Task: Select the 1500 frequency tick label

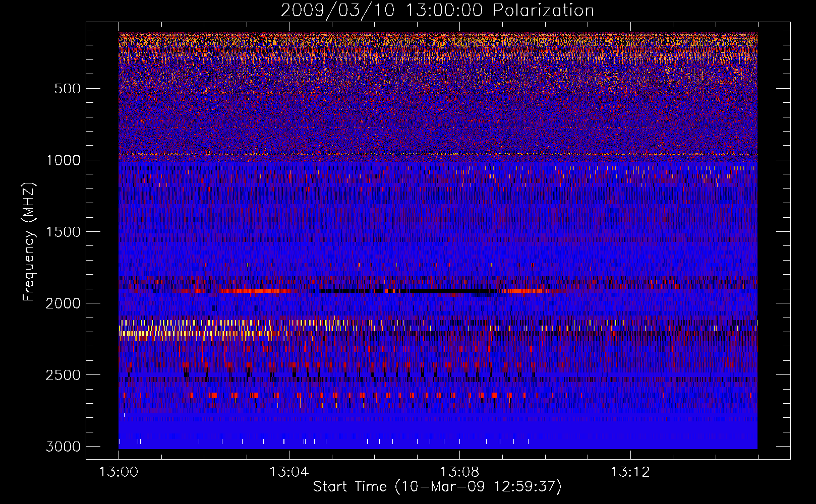Action: (63, 232)
